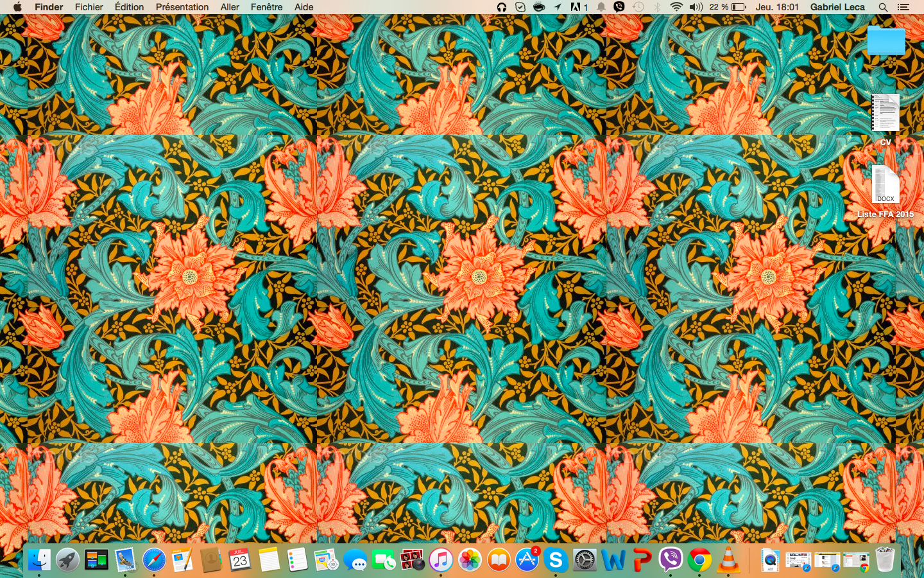Open the Fenêtre menu
The height and width of the screenshot is (578, 924).
point(266,7)
